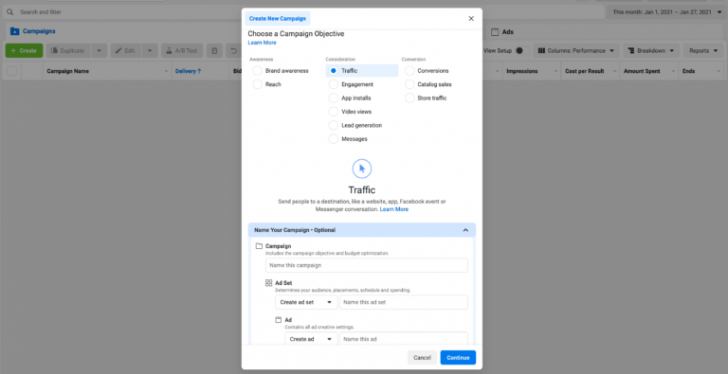Click the Ads tab icon
Viewport: 728px width, 374px height.
coord(495,32)
